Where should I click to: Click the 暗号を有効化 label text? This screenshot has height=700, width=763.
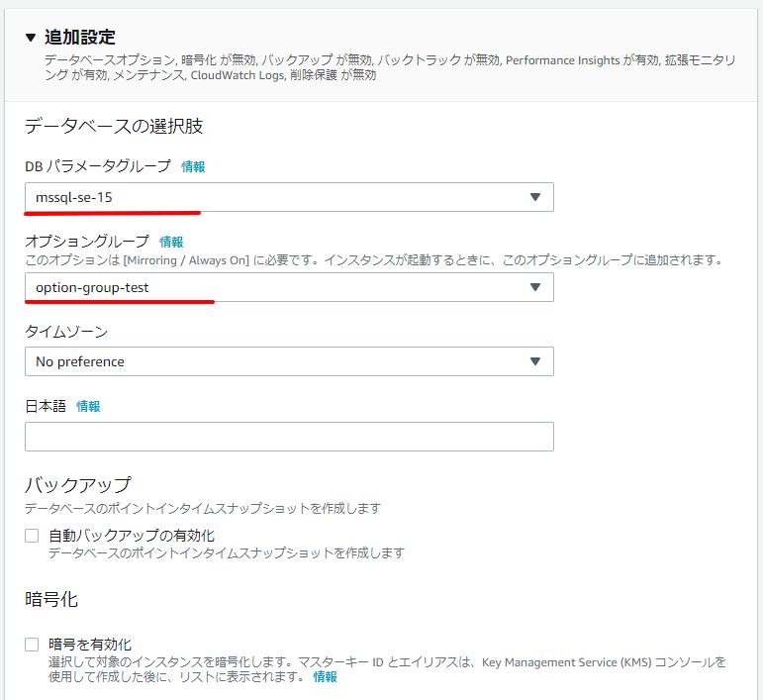coord(90,645)
